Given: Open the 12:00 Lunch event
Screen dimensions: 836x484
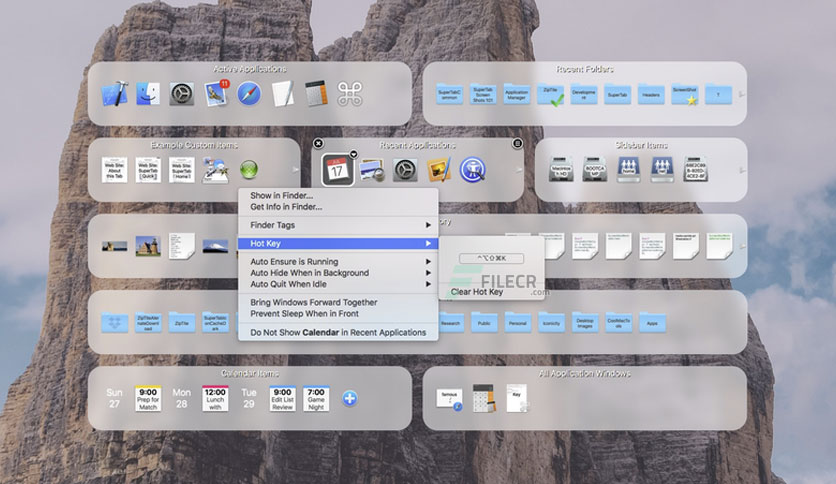Looking at the screenshot, I should pyautogui.click(x=215, y=399).
